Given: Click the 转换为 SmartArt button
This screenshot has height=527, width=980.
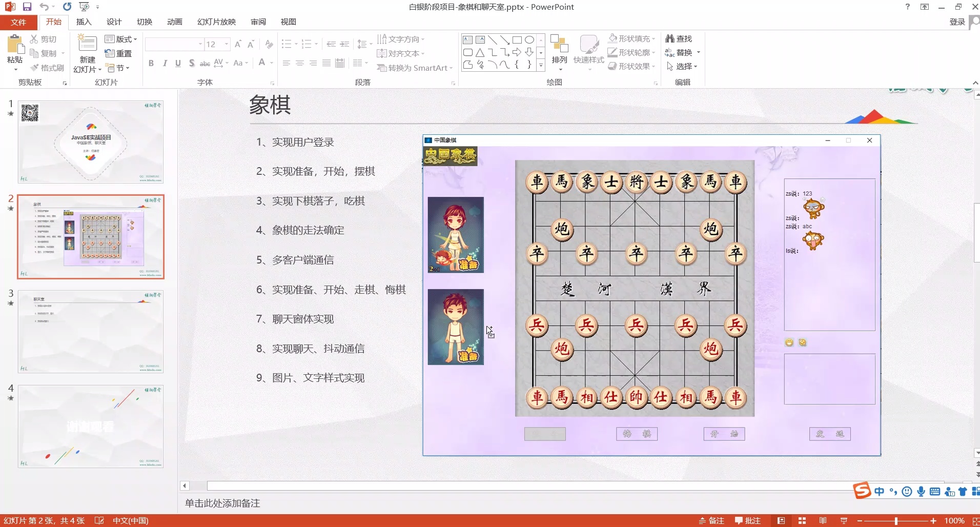Looking at the screenshot, I should pos(414,68).
